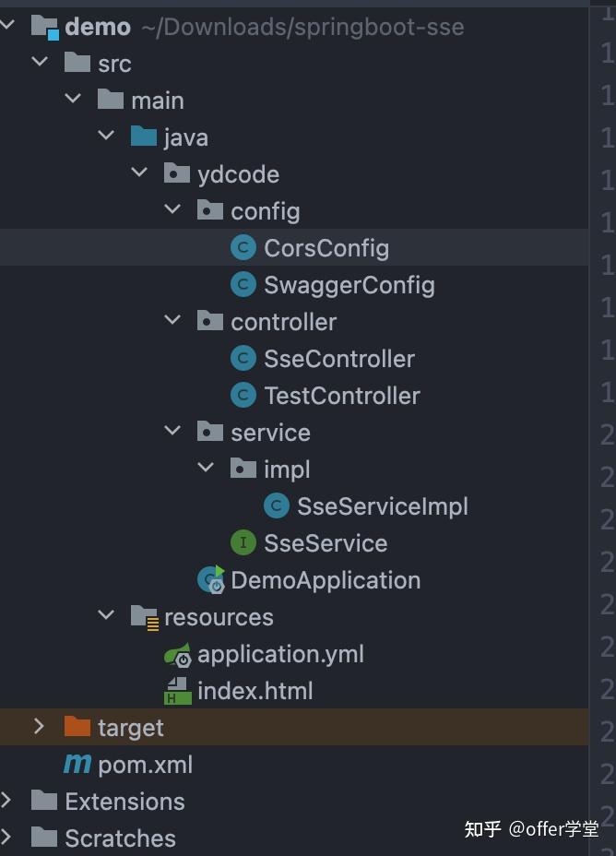Screen dimensions: 616x856
Task: Click the HTML file icon next to index.html
Action: click(177, 690)
